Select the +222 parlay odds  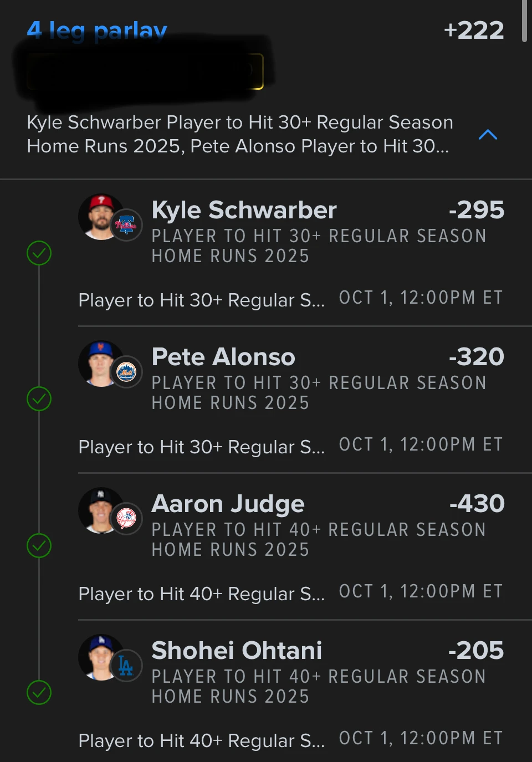474,30
